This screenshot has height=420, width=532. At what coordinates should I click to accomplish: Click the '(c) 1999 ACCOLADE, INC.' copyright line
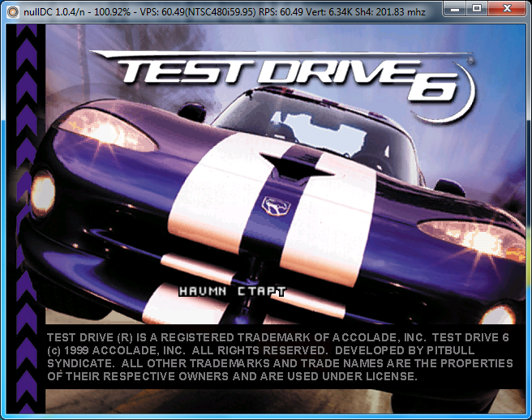click(260, 350)
